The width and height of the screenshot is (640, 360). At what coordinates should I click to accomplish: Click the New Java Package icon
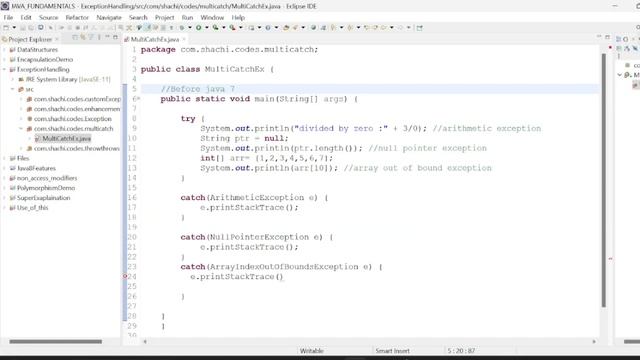click(x=252, y=28)
